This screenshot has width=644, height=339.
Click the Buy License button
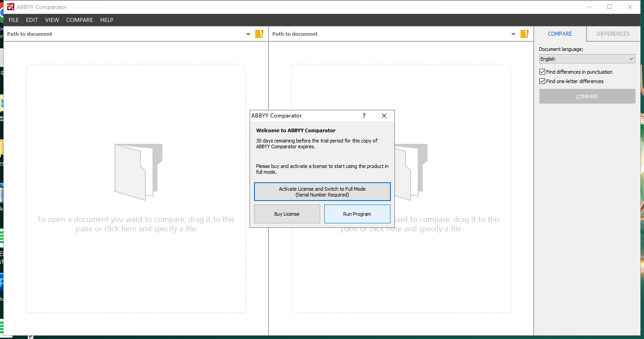[x=287, y=214]
